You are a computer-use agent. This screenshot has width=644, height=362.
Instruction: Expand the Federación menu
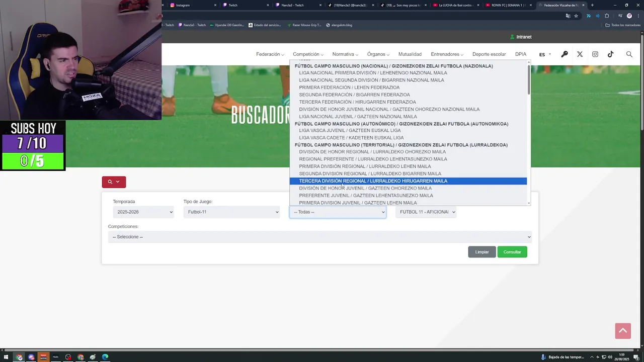click(270, 54)
